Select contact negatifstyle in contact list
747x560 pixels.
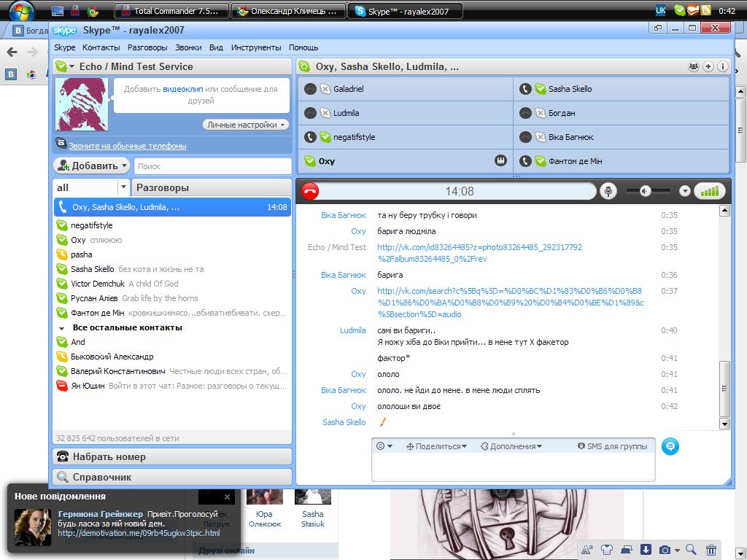coord(172,225)
